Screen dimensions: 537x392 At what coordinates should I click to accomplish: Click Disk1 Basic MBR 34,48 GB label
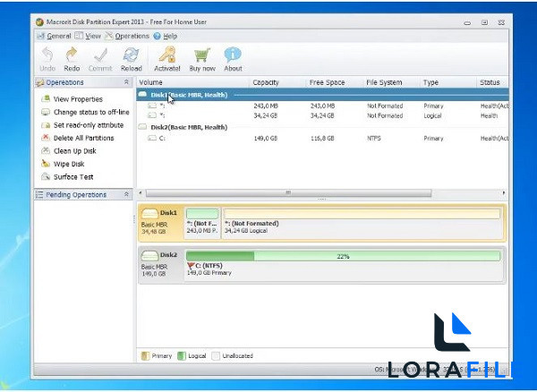[x=154, y=228]
